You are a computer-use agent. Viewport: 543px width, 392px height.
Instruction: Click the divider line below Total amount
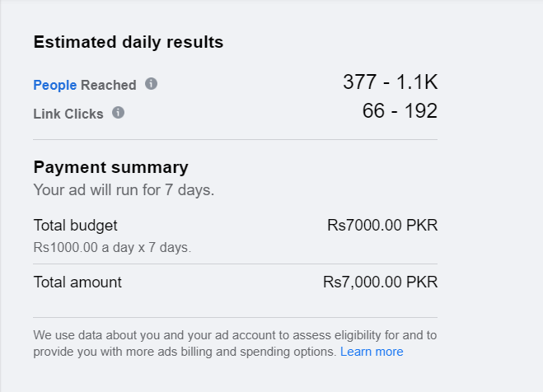(x=235, y=317)
